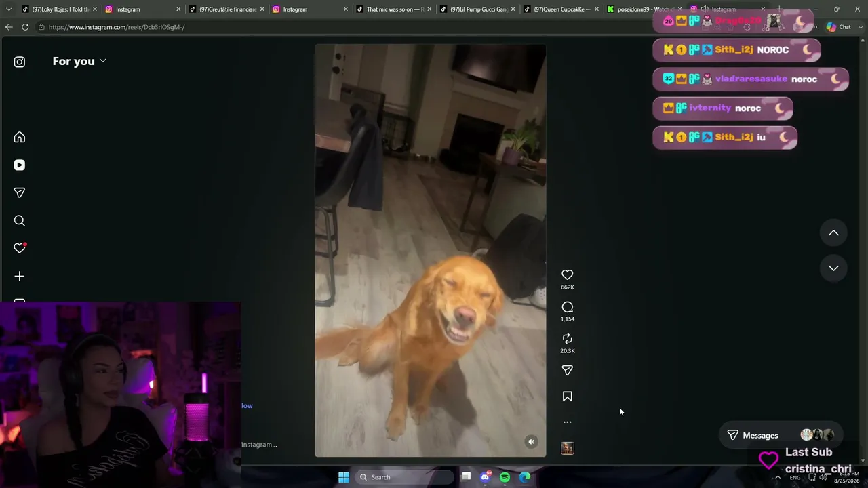The height and width of the screenshot is (488, 868).
Task: Expand the For you feed dropdown
Action: [79, 61]
